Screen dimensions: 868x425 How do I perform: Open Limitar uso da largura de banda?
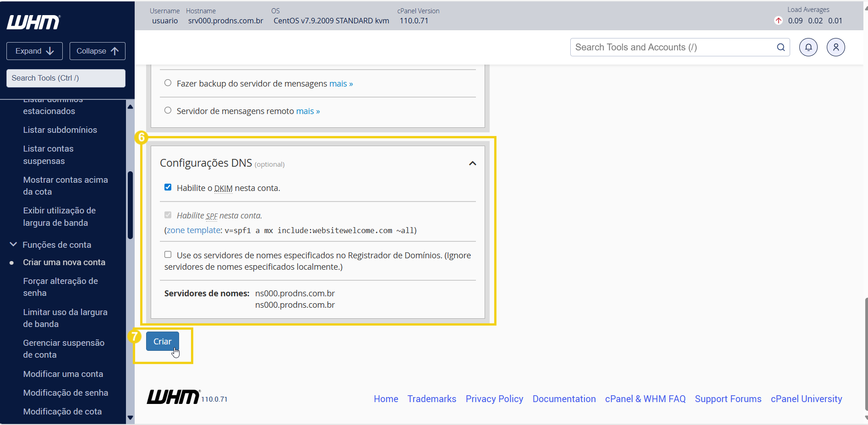coord(65,318)
